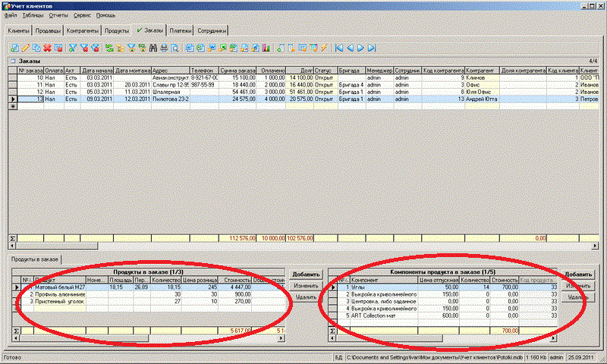Open the Отчеты menu
Viewport: 607px width, 364px height.
pyautogui.click(x=58, y=15)
